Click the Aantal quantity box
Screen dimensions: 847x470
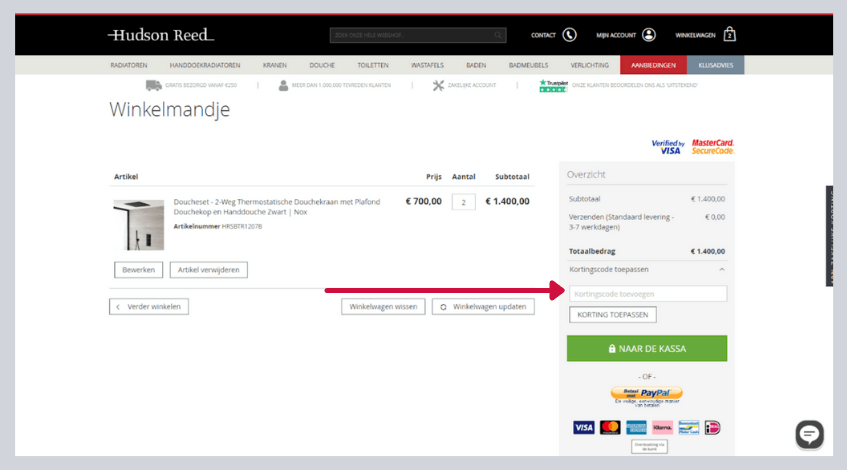coord(463,202)
